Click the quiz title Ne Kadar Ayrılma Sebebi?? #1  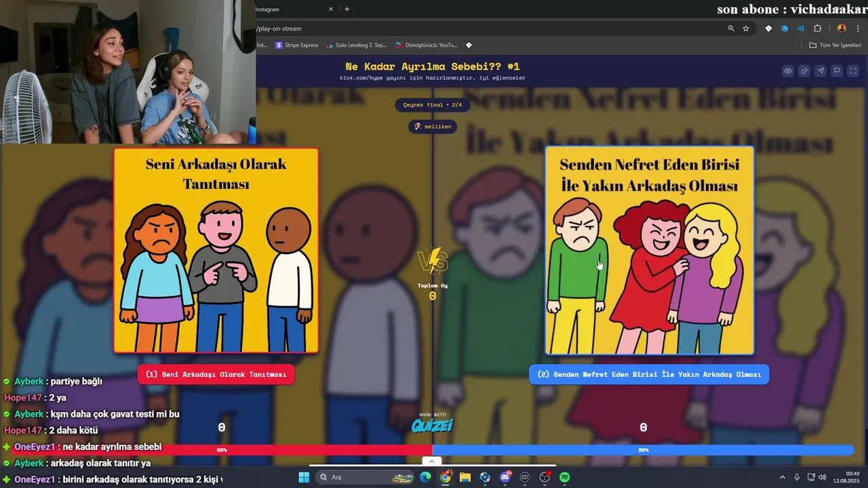(x=433, y=66)
